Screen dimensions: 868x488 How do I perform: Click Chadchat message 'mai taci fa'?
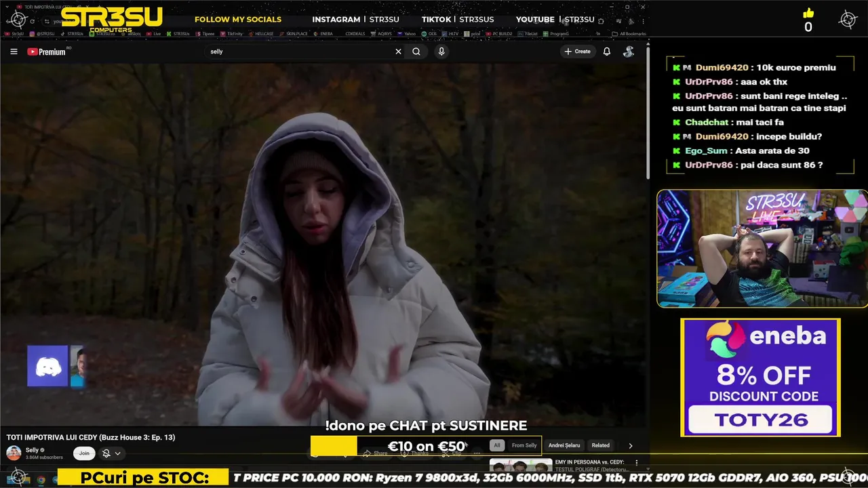pyautogui.click(x=759, y=123)
